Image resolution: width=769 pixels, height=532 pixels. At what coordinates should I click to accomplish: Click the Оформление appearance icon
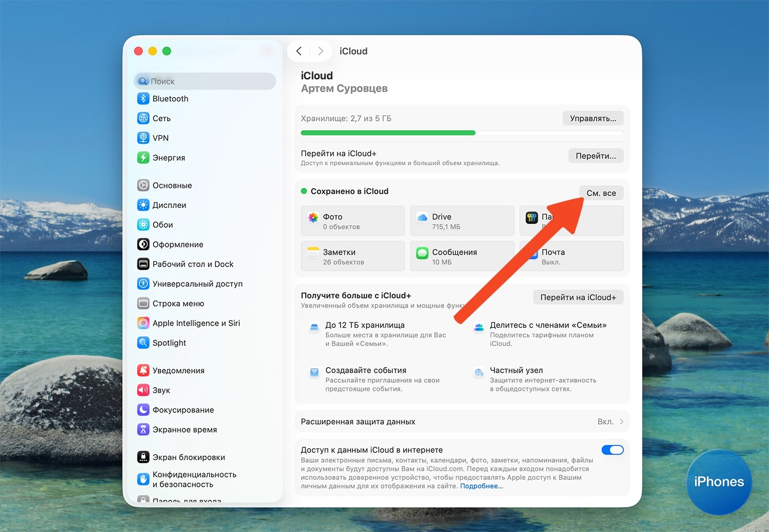[143, 244]
